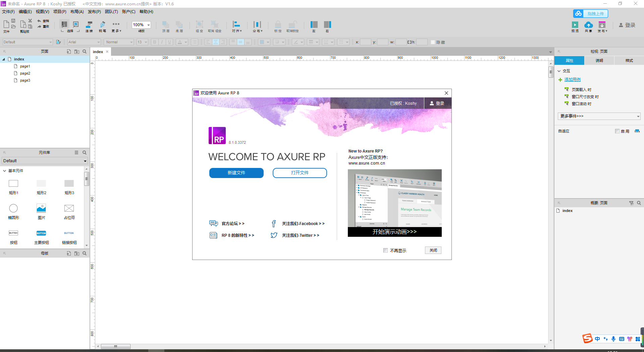The image size is (644, 352).
Task: Enable the 启用 checkbox for 自适应
Action: (617, 131)
